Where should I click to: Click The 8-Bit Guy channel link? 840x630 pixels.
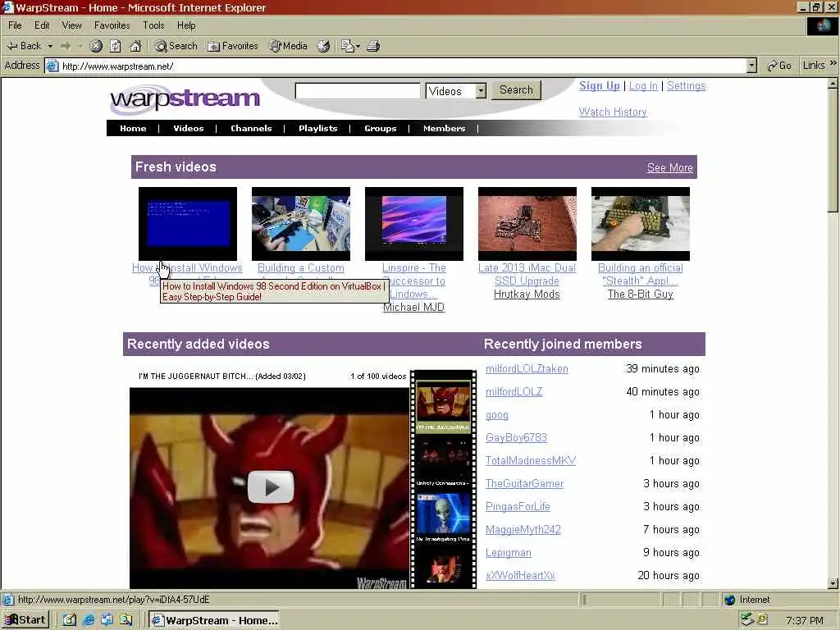640,294
